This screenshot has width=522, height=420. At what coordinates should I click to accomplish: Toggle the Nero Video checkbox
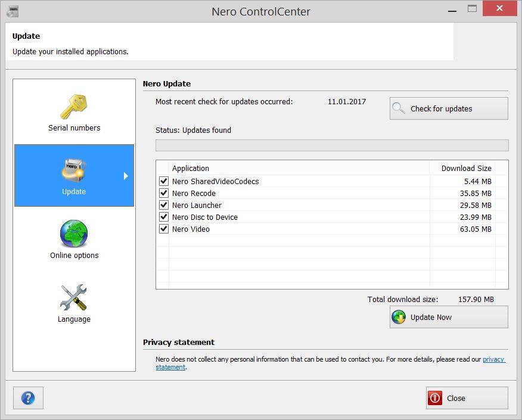(x=164, y=229)
